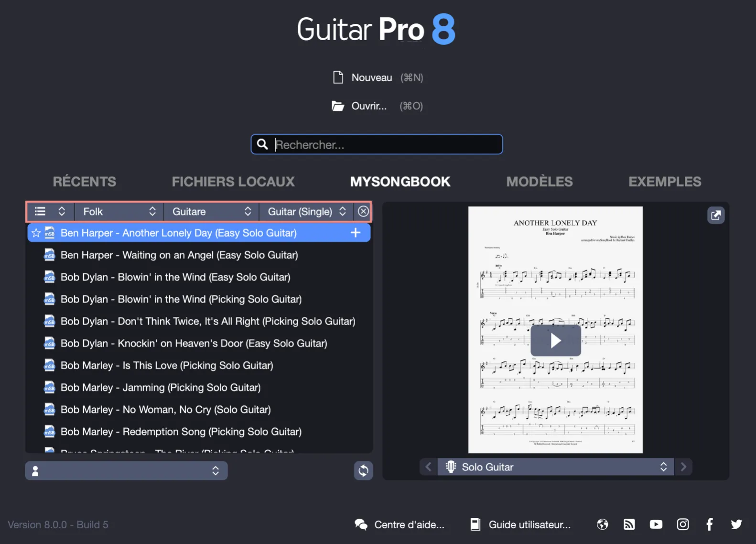Open the RSS feed icon
This screenshot has width=756, height=544.
click(x=629, y=524)
